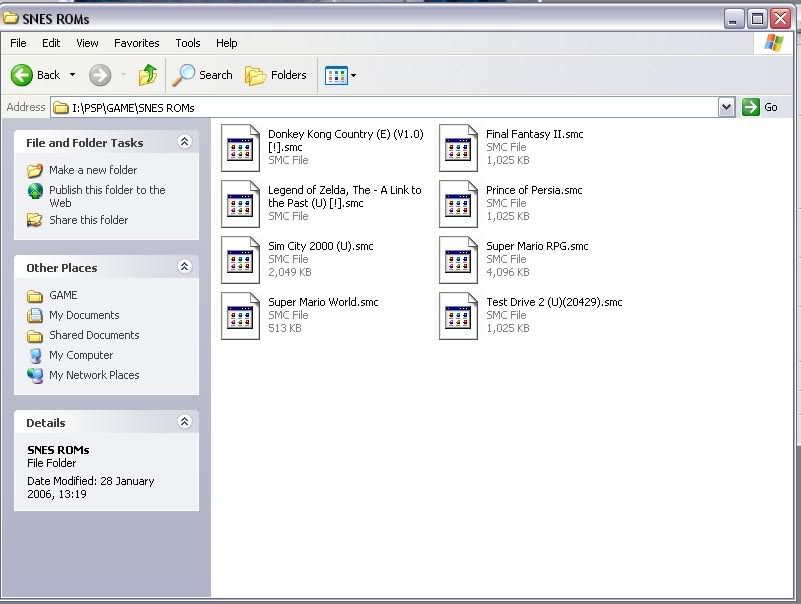
Task: Open the Tools menu
Action: pos(188,43)
